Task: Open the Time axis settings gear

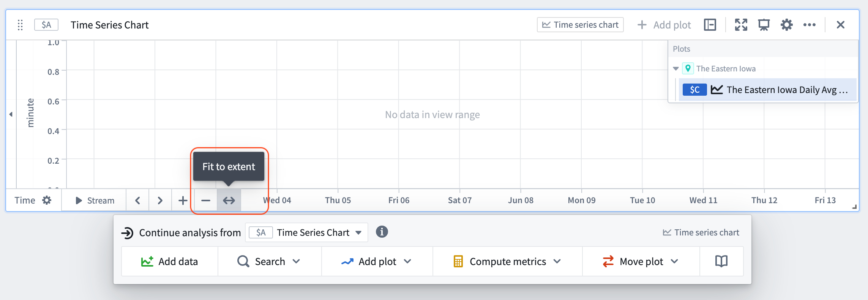Action: tap(47, 200)
